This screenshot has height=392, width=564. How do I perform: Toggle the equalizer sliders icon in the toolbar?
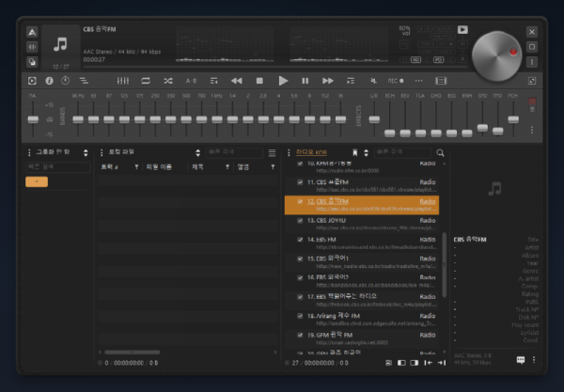pyautogui.click(x=122, y=81)
